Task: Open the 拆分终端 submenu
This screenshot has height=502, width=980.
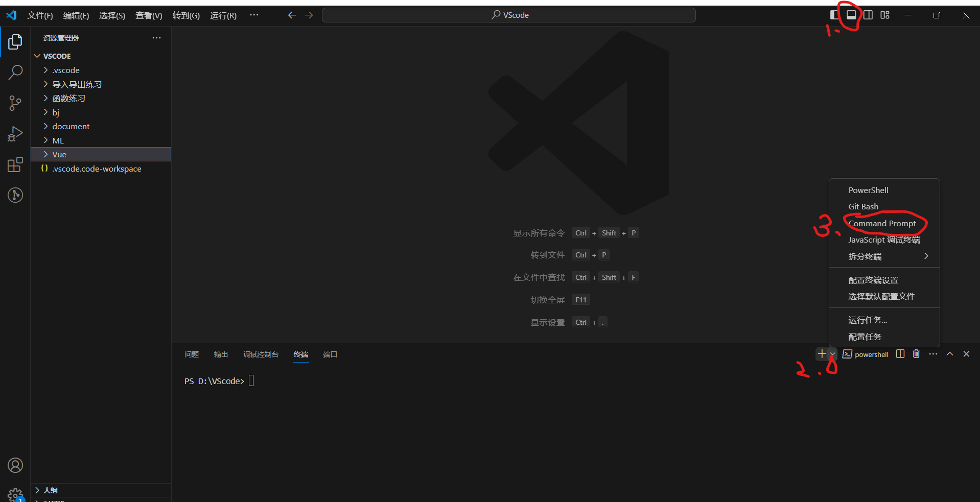Action: (x=884, y=256)
